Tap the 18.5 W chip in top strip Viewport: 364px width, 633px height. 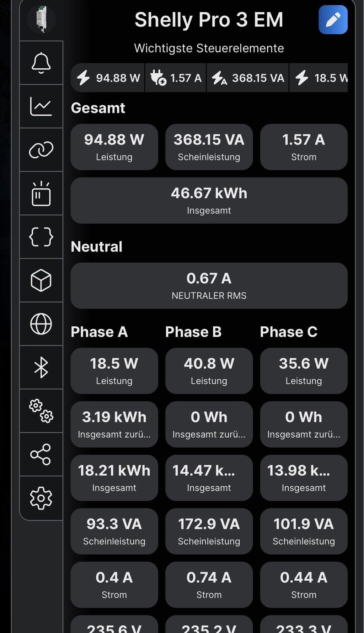click(x=319, y=78)
